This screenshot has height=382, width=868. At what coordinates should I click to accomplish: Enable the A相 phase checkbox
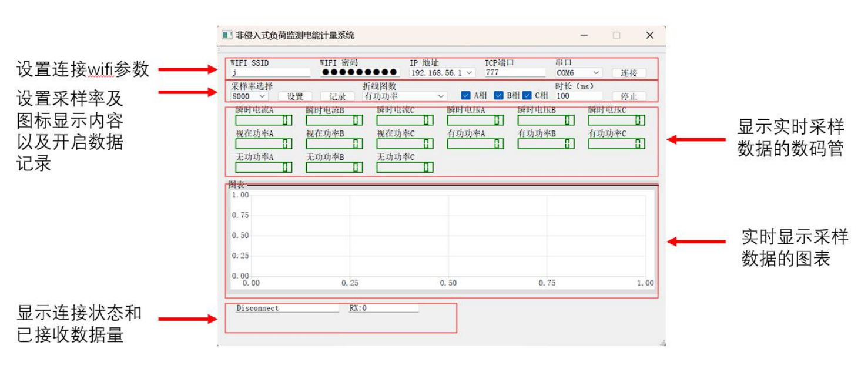(x=465, y=95)
